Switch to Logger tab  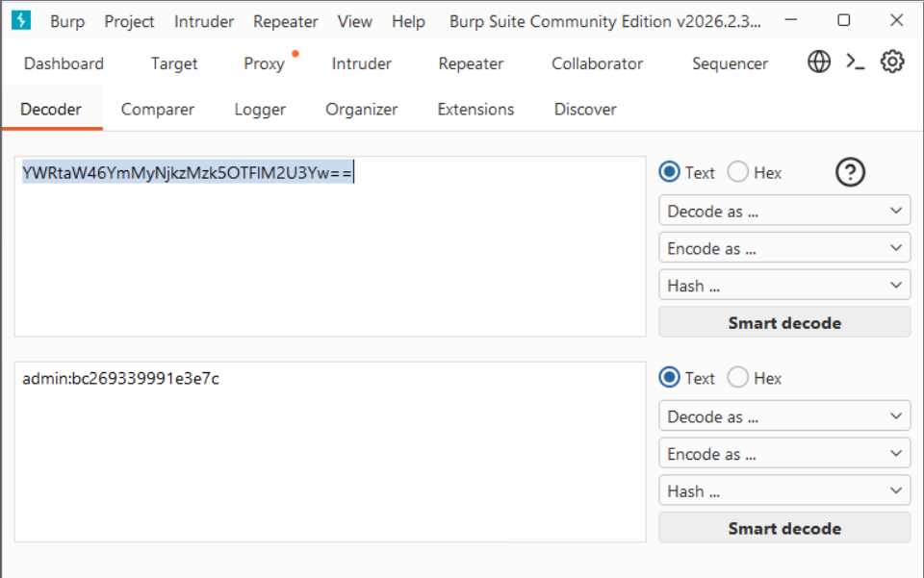coord(260,110)
